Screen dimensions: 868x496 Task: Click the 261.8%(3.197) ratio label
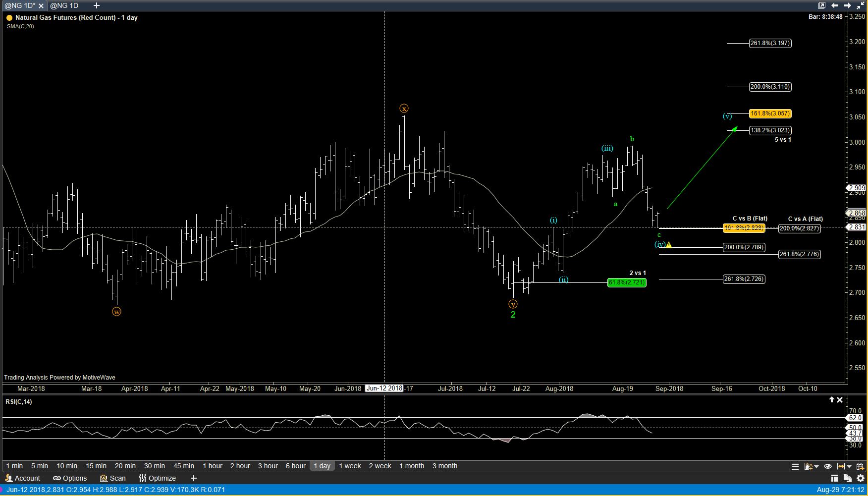coord(770,43)
